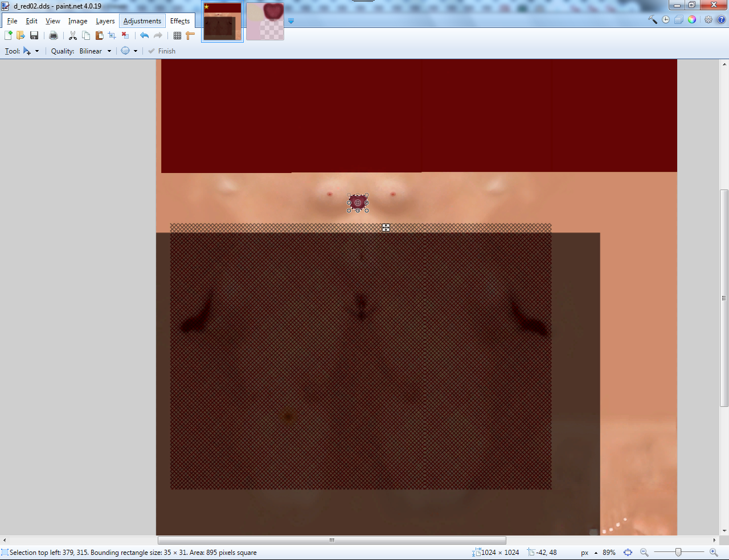Screen dimensions: 729x560
Task: Toggle the History window with clock icon
Action: pos(666,19)
